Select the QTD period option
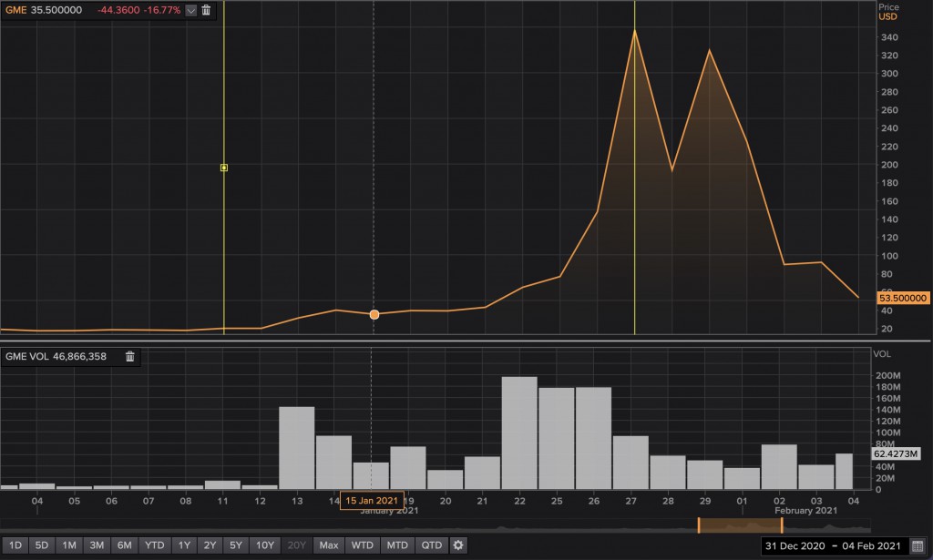 coord(430,545)
